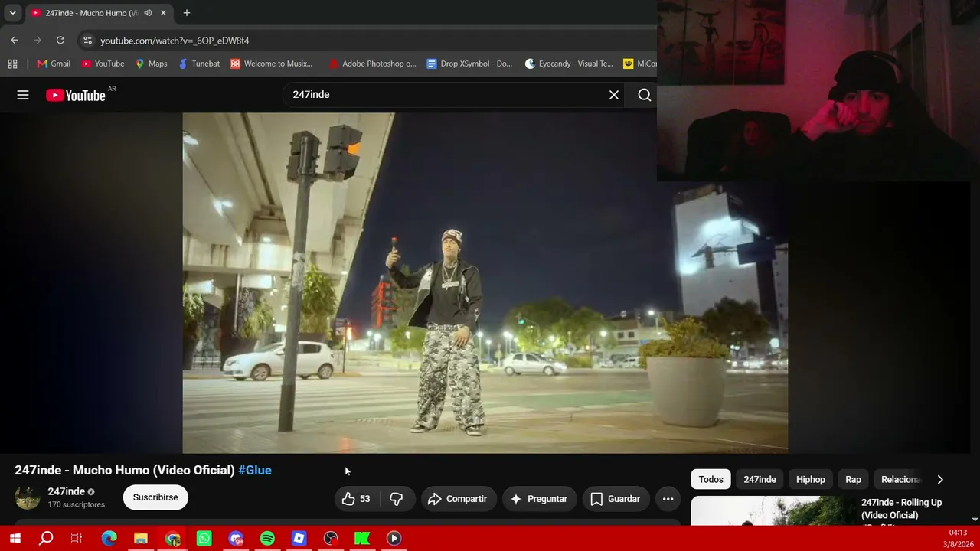Open WhatsApp from taskbar
Viewport: 980px width, 551px height.
pyautogui.click(x=204, y=539)
